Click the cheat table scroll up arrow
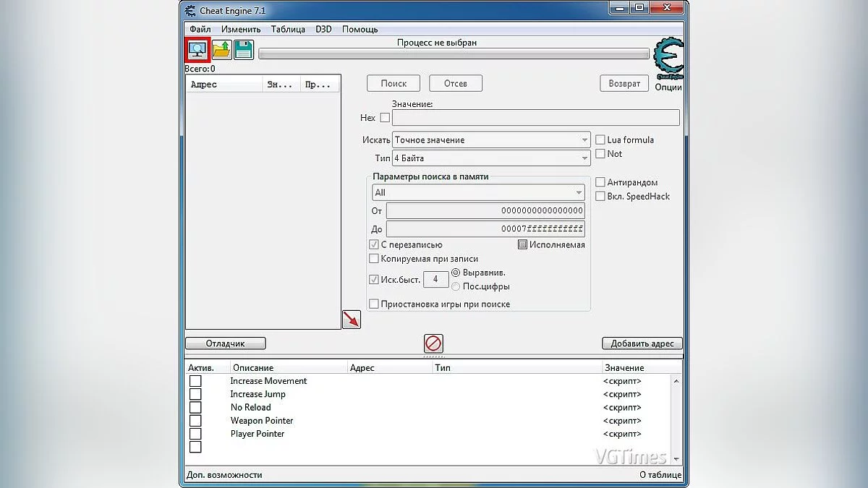Screen dimensions: 868x488 [x=676, y=380]
